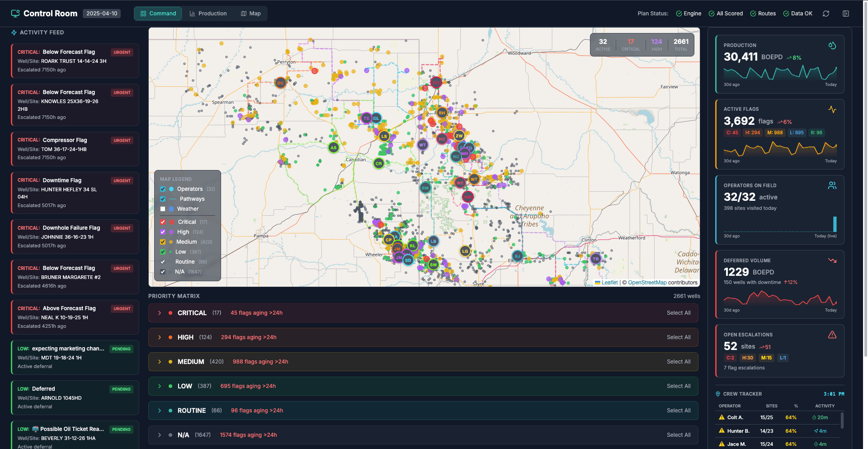Expand the MEDIUM priority row

click(160, 362)
